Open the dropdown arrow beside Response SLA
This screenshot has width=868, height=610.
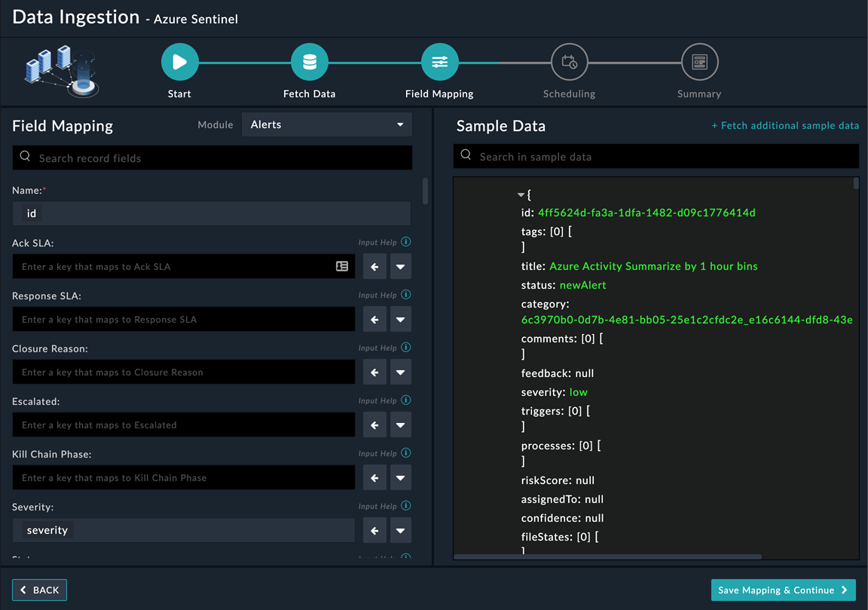[400, 319]
